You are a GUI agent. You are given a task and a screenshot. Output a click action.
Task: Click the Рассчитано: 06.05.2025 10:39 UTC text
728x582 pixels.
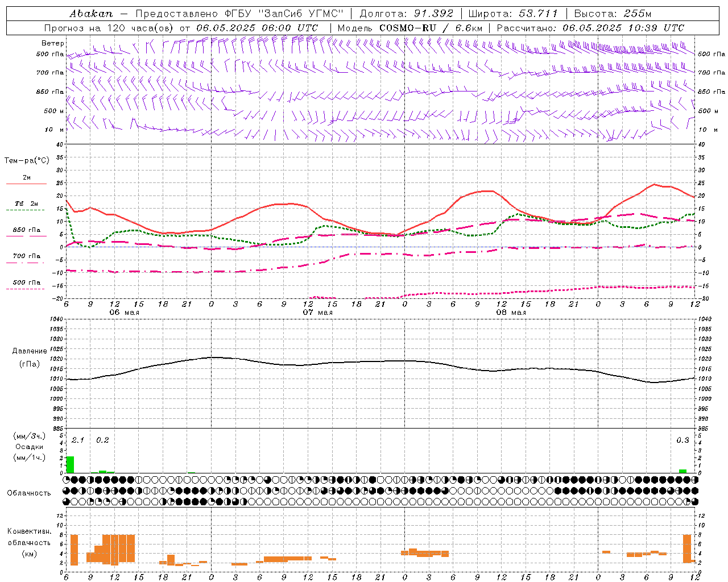[590, 28]
